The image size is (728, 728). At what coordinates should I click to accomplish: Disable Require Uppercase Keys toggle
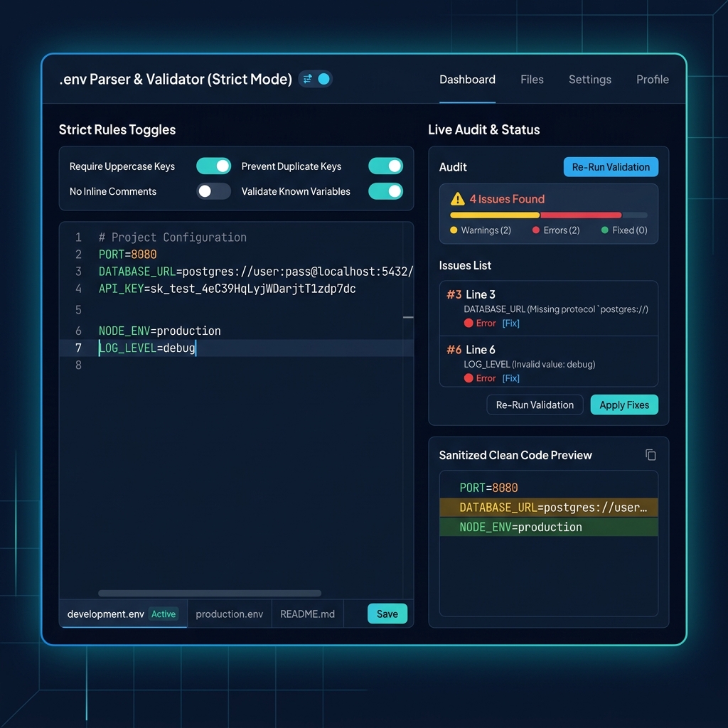click(x=213, y=166)
